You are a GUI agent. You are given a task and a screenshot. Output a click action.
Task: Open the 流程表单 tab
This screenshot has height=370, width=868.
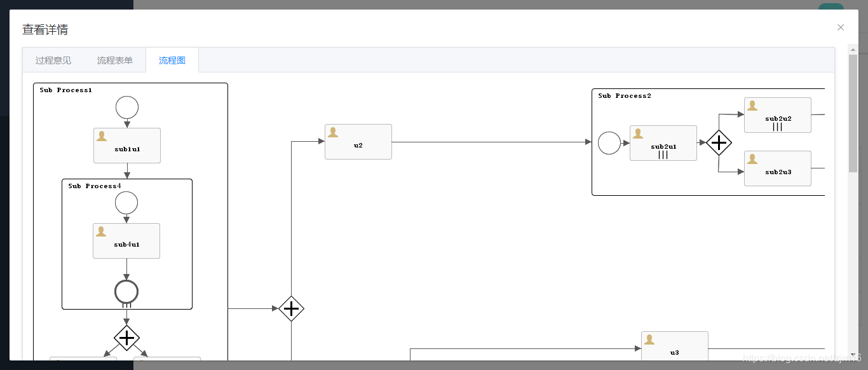(115, 60)
